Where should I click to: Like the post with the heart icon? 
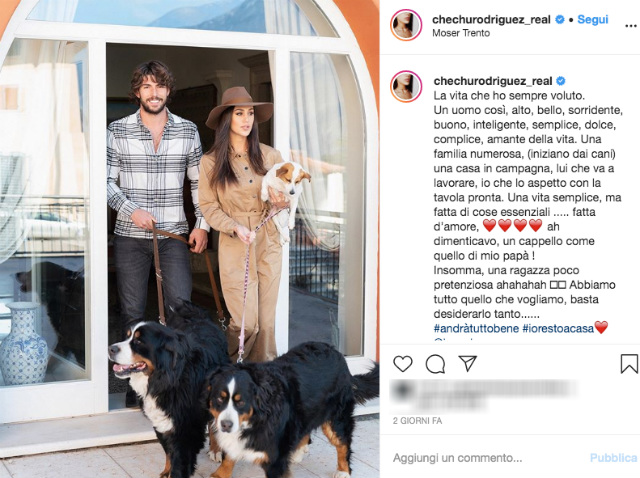pyautogui.click(x=402, y=363)
